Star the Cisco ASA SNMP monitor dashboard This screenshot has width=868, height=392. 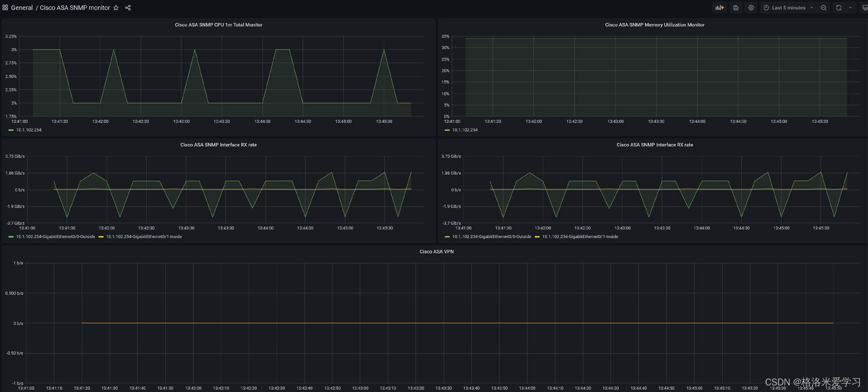point(116,8)
